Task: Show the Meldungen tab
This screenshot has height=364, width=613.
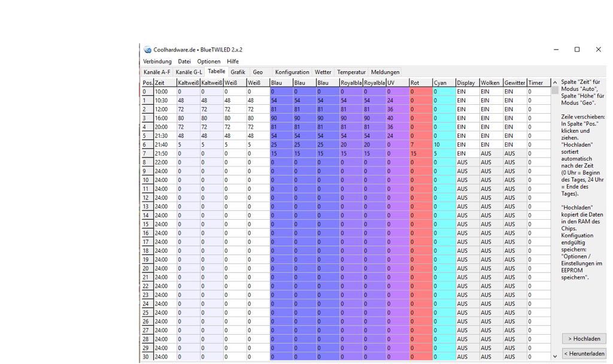Action: pyautogui.click(x=385, y=72)
